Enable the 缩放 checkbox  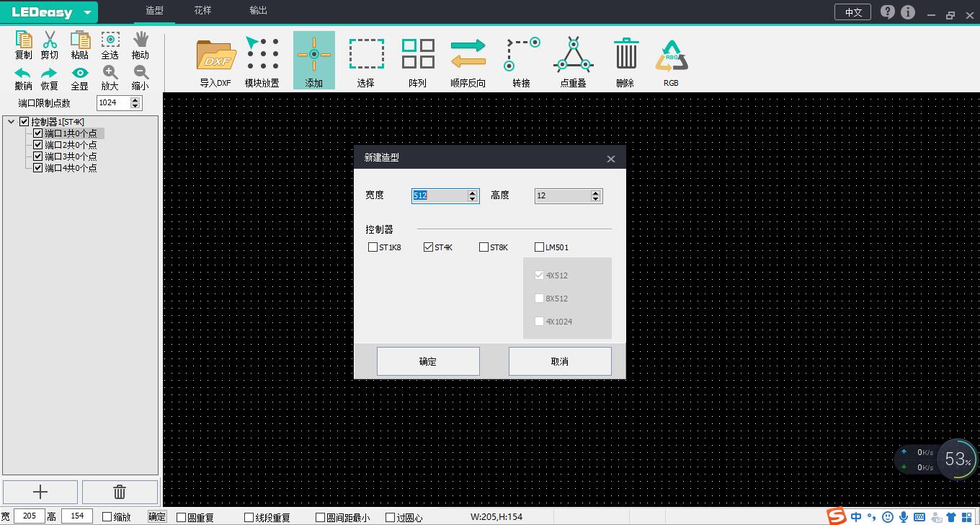(x=107, y=516)
